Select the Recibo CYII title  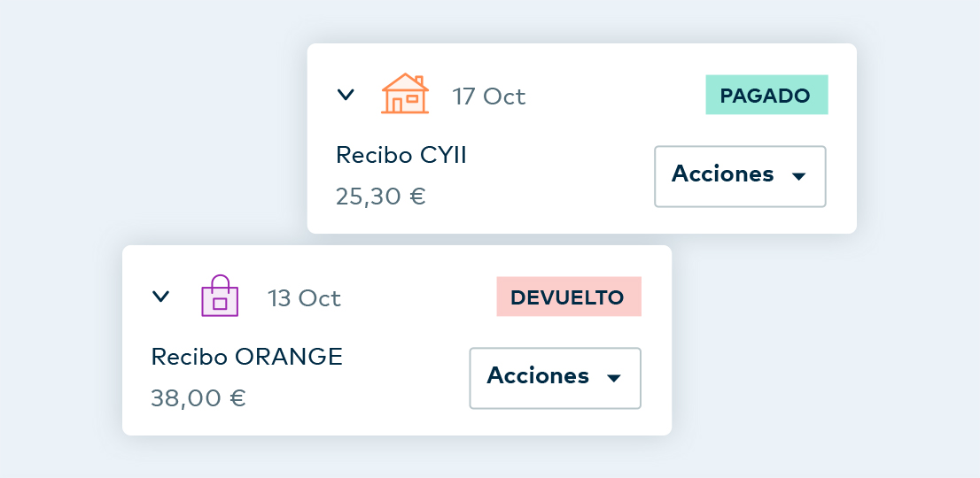(401, 155)
